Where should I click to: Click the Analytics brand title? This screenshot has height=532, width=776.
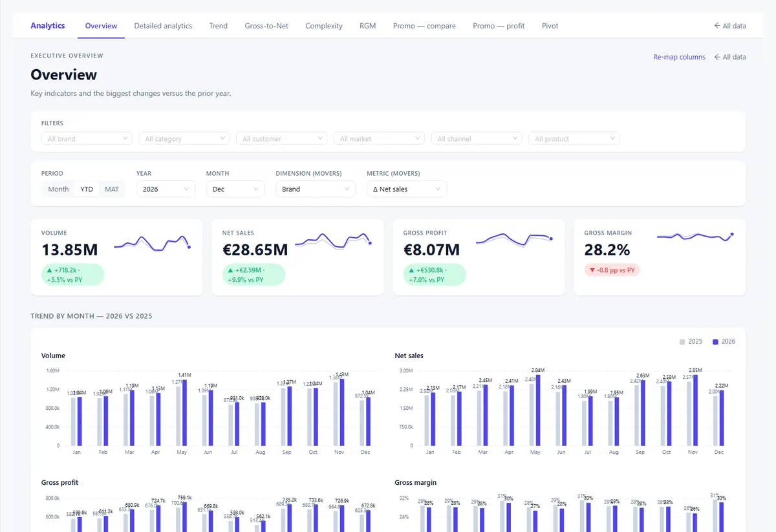tap(48, 26)
